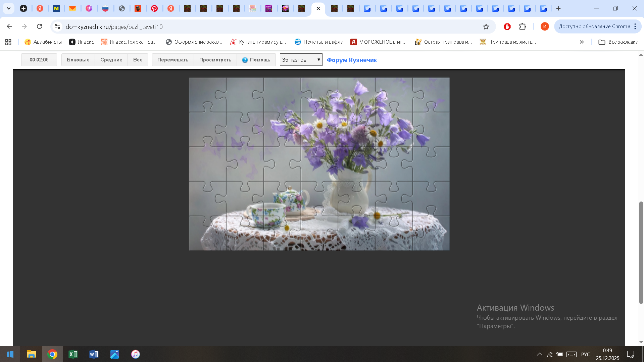The width and height of the screenshot is (644, 362).
Task: Click the bookmark star icon in address bar
Action: (x=486, y=27)
